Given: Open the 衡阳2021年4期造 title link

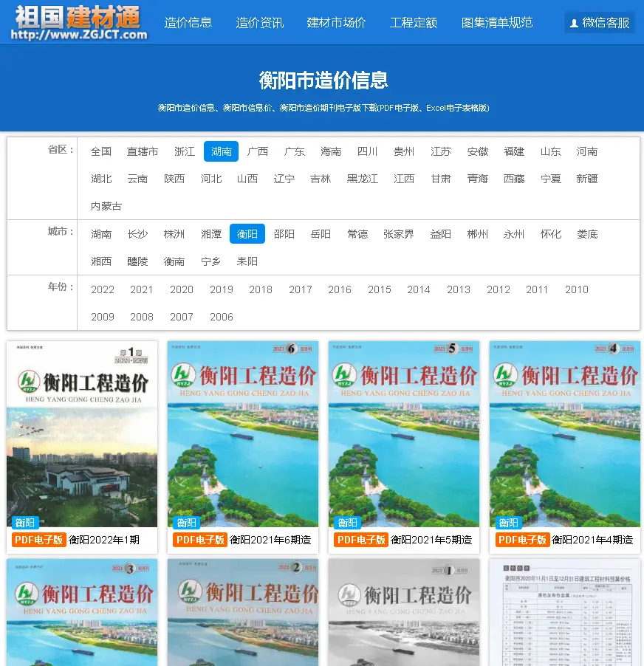Looking at the screenshot, I should point(592,540).
